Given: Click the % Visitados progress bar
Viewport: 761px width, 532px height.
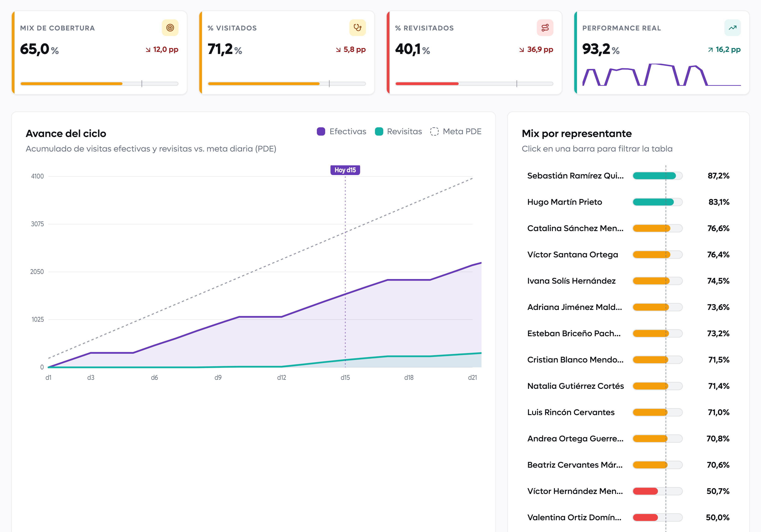Looking at the screenshot, I should (287, 84).
